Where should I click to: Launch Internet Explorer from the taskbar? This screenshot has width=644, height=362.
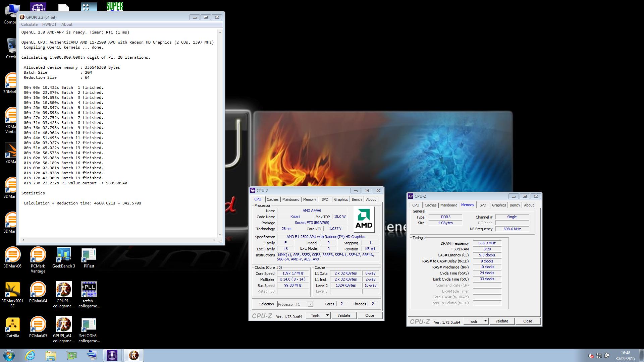coord(30,355)
